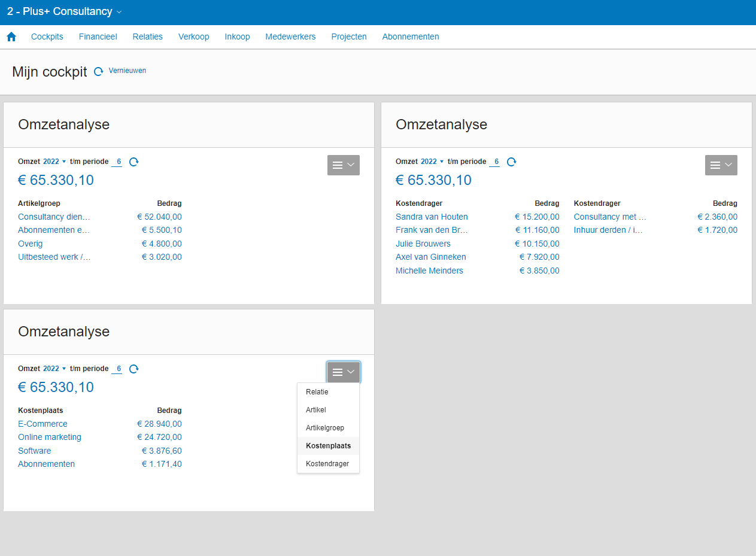Open the Online marketing amount € 24.720,00
This screenshot has height=556, width=756.
click(x=159, y=437)
